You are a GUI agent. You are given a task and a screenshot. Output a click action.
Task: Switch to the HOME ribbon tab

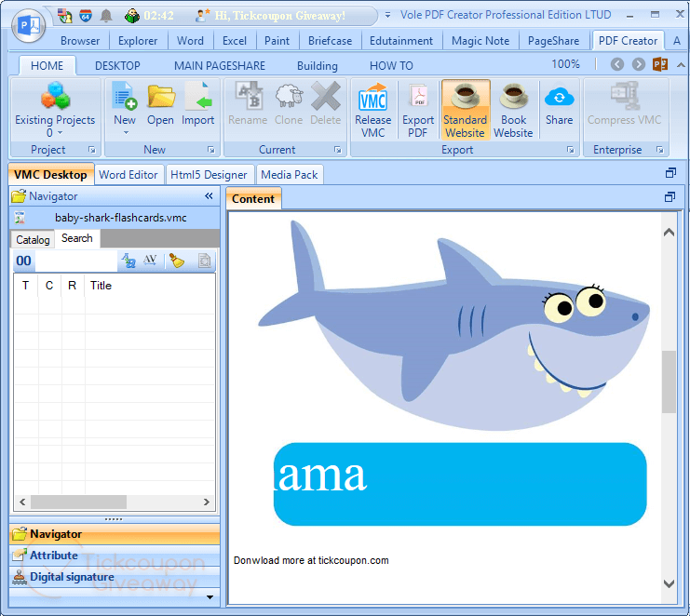[x=47, y=66]
